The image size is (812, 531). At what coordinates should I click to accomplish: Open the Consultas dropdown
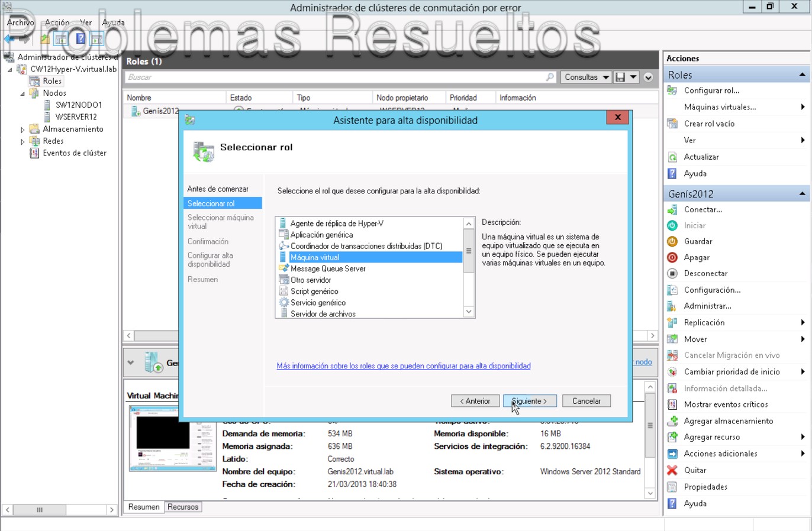(x=586, y=77)
